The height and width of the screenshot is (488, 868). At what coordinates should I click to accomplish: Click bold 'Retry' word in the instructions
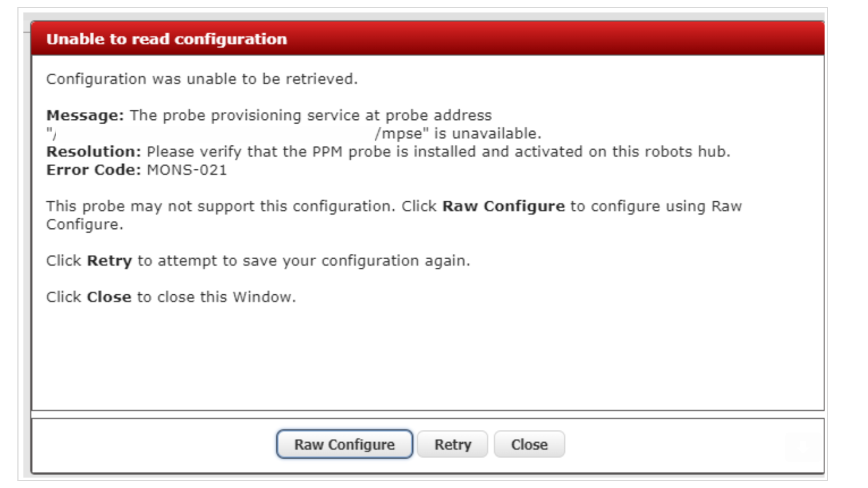coord(109,261)
